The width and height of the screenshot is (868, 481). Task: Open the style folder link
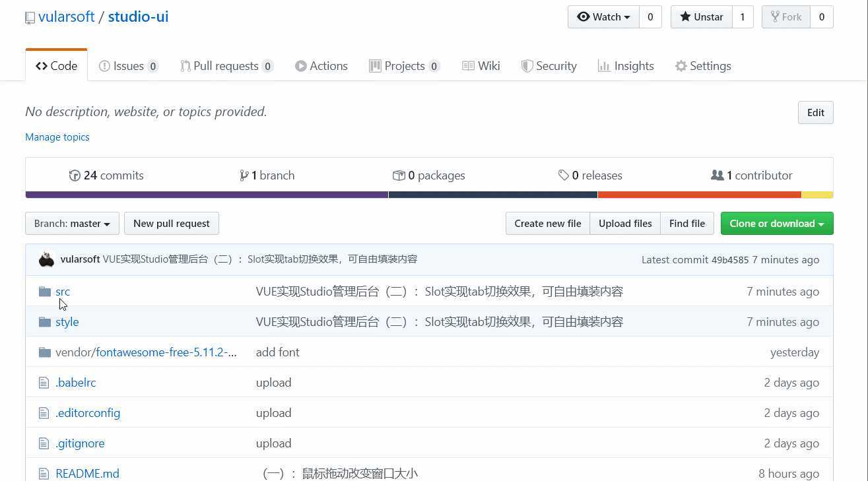(67, 322)
